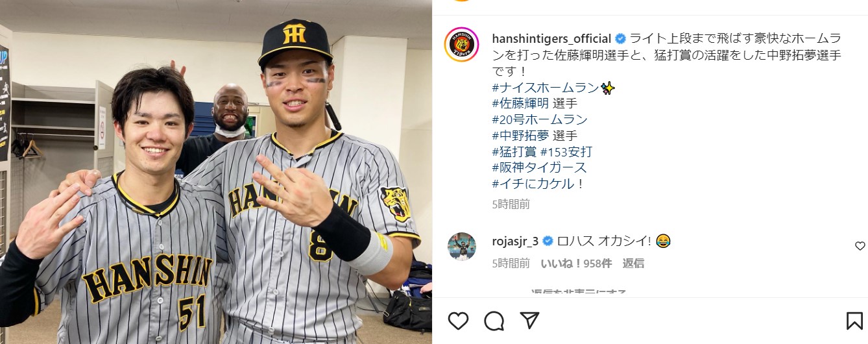Open the #猛打賞 hashtag
The height and width of the screenshot is (344, 868).
514,153
